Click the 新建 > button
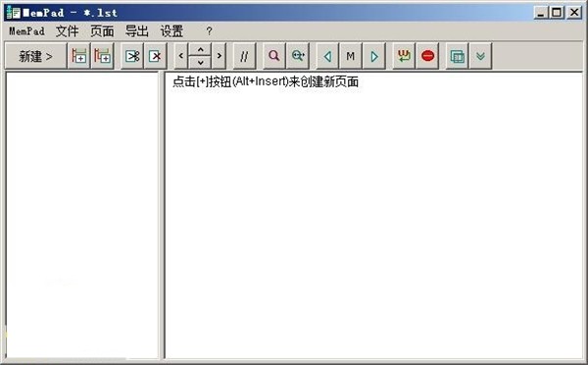 tap(35, 56)
